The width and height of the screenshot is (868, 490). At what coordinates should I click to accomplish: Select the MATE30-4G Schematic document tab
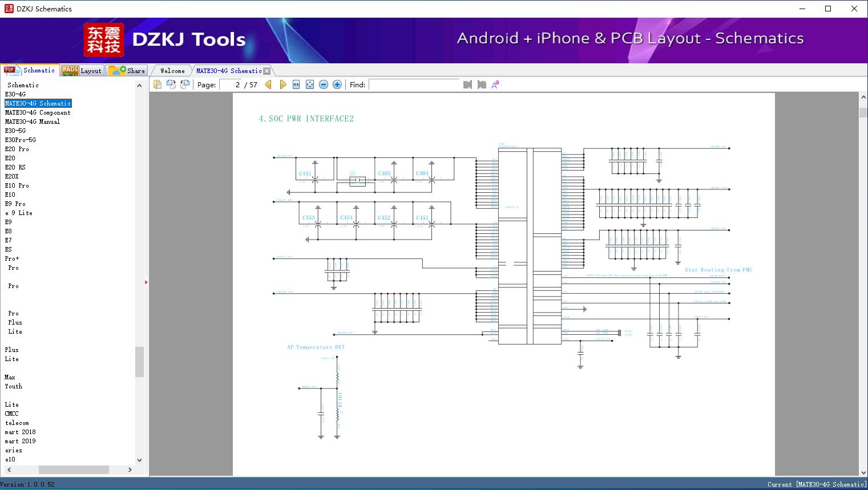229,71
